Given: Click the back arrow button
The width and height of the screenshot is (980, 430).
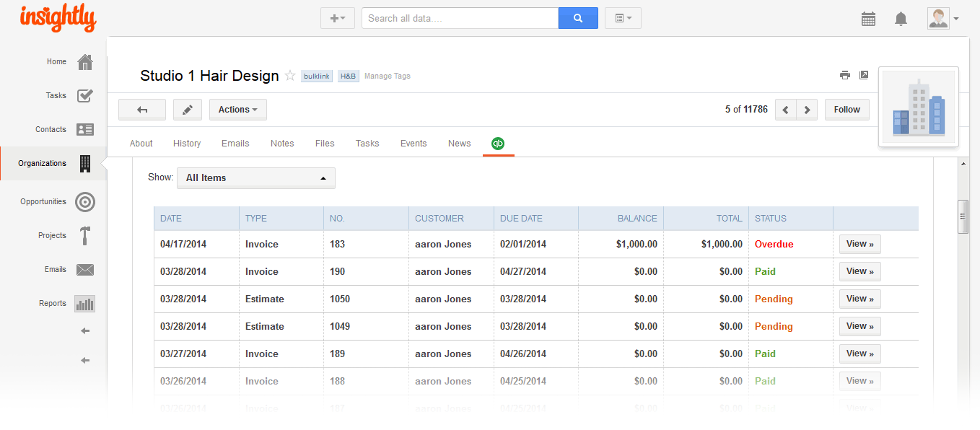Looking at the screenshot, I should click(142, 110).
